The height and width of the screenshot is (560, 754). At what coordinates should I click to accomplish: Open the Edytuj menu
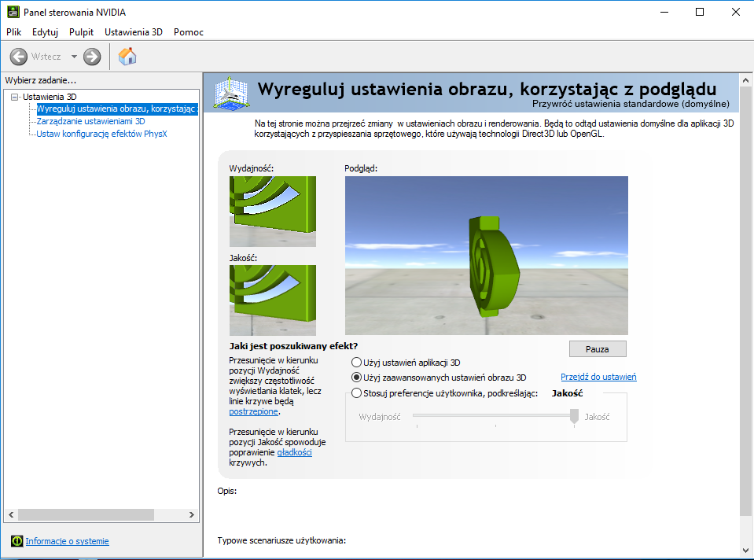click(45, 32)
